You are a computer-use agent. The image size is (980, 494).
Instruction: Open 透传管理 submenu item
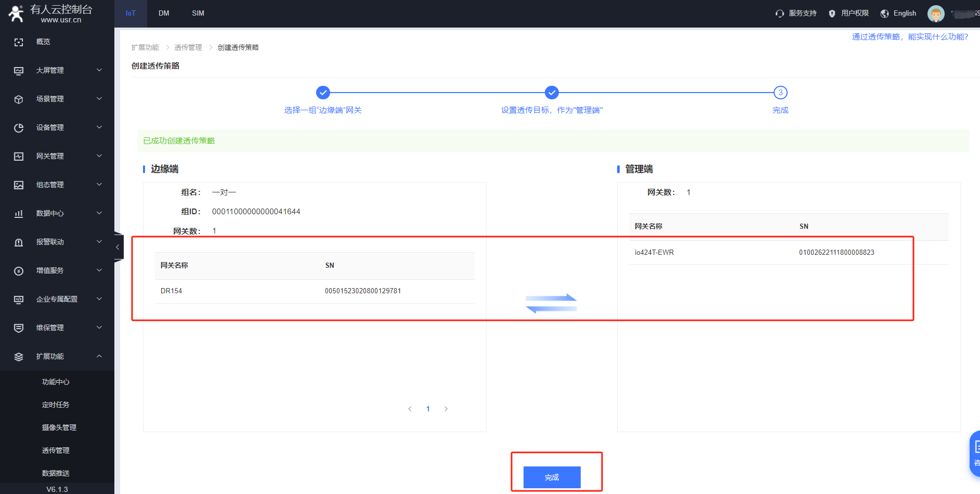tap(56, 451)
